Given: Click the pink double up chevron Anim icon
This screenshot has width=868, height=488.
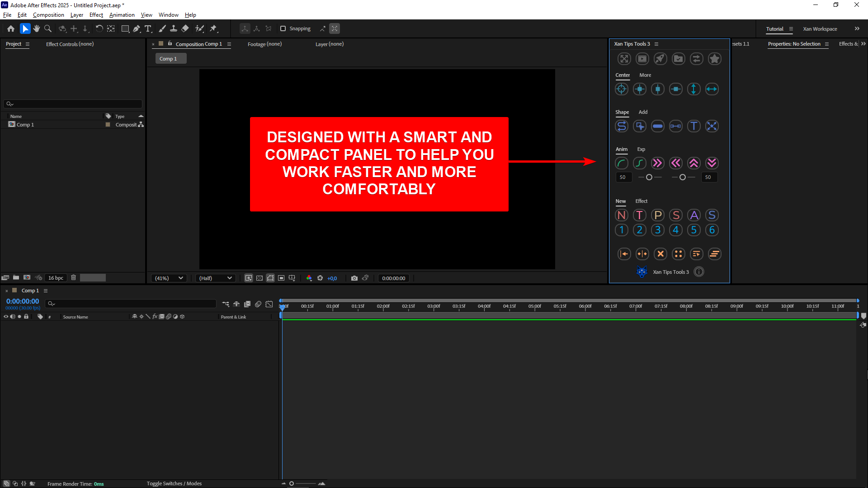Looking at the screenshot, I should click(694, 163).
